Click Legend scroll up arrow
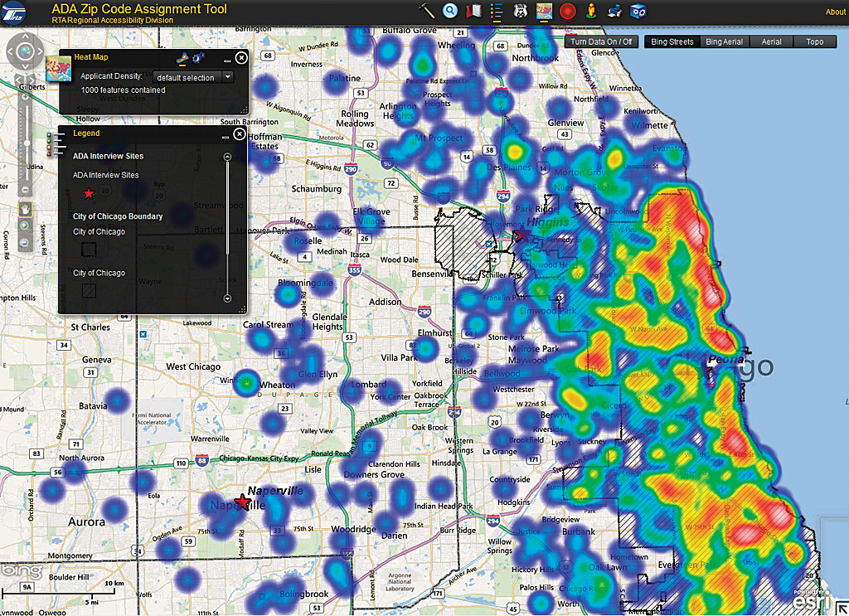 point(227,157)
